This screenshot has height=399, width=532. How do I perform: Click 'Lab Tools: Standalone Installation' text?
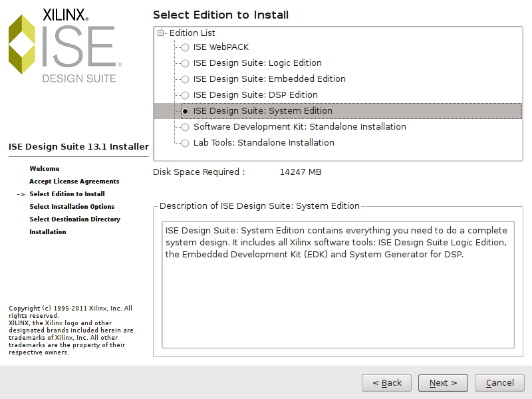pos(263,143)
